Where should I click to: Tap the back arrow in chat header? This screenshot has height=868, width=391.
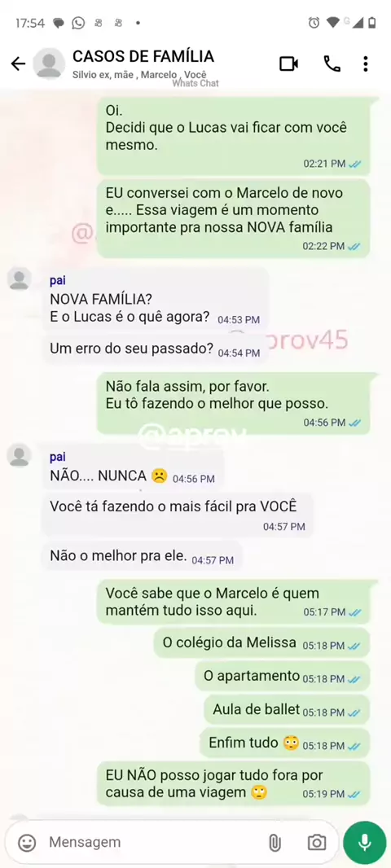click(18, 64)
